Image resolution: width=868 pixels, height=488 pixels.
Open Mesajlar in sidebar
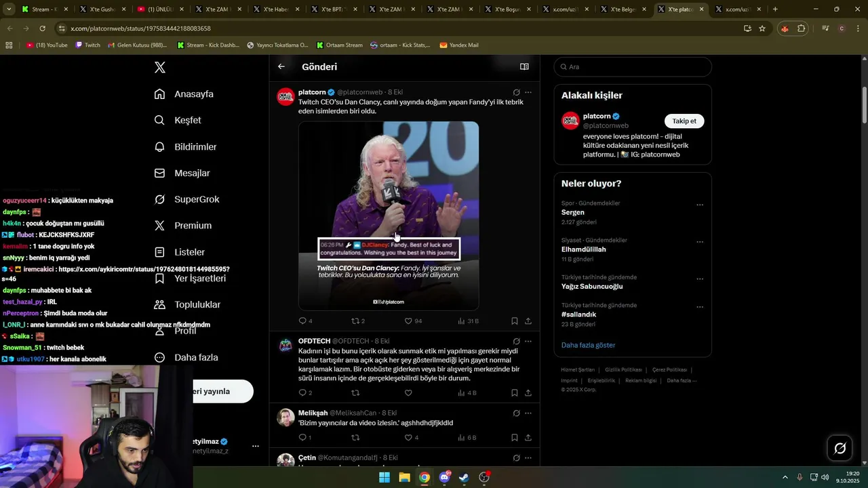click(182, 173)
